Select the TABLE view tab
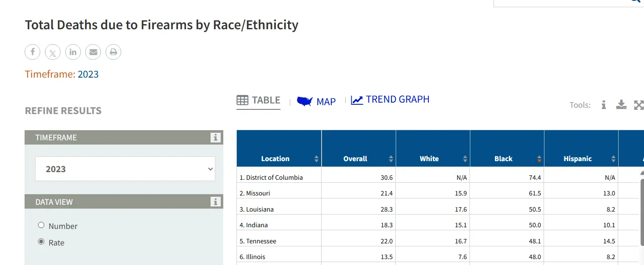644x265 pixels. pyautogui.click(x=258, y=100)
